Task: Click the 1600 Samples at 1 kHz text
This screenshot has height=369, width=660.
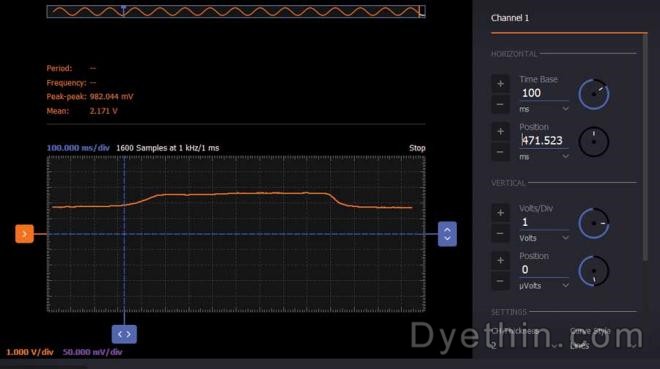Action: click(168, 148)
